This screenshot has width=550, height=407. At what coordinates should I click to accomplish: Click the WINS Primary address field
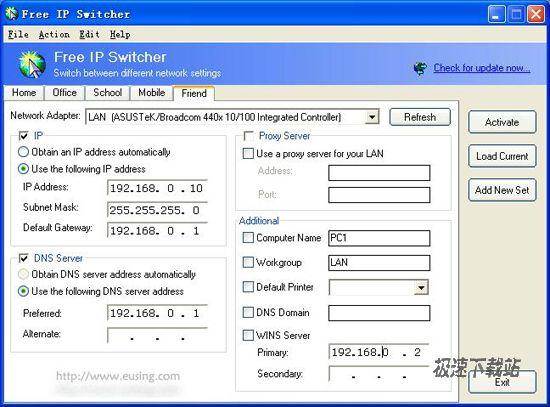coord(379,352)
